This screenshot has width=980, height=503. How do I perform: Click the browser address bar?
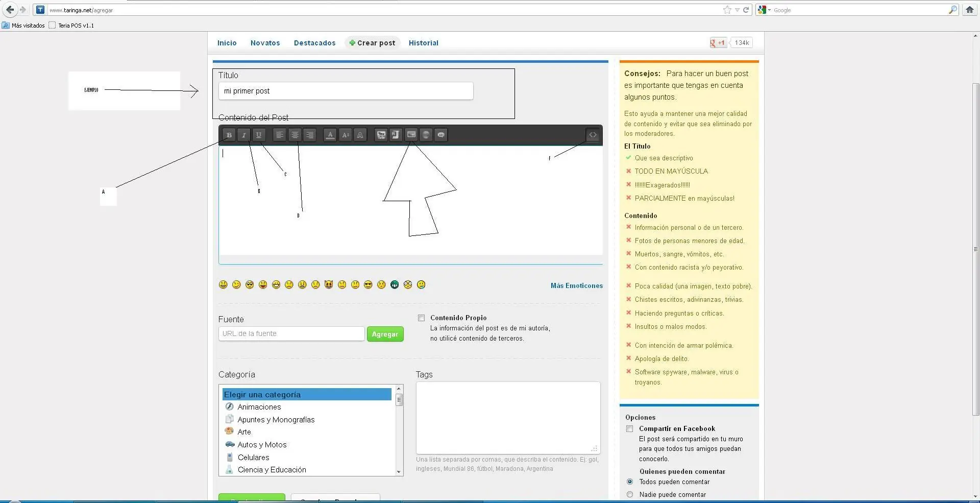pos(383,10)
